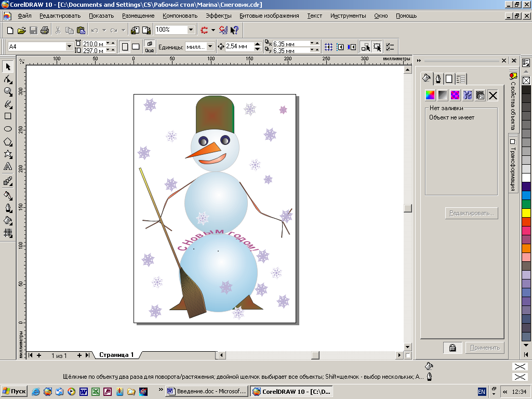This screenshot has height=399, width=532.
Task: Pick the orange swatch in palette
Action: 526,248
